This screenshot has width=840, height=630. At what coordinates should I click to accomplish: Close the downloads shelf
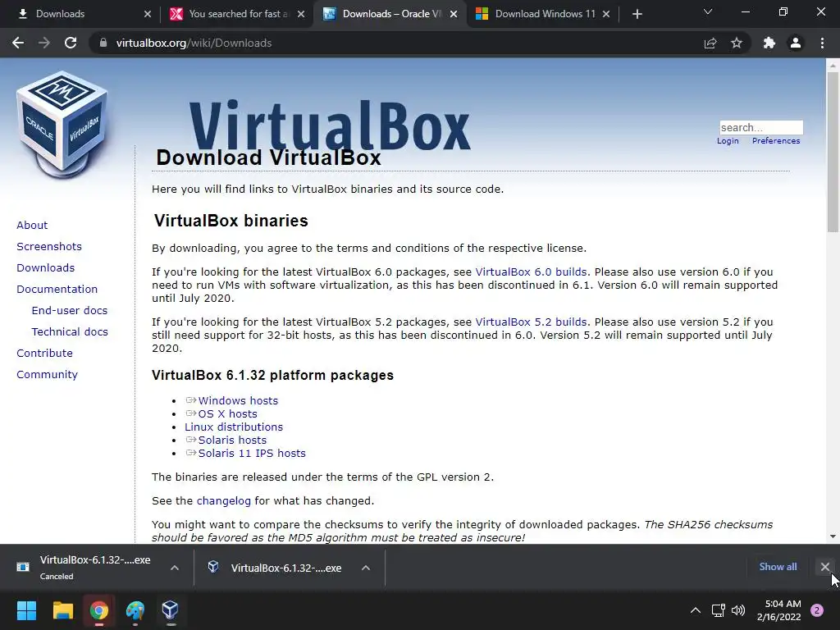[x=825, y=567]
